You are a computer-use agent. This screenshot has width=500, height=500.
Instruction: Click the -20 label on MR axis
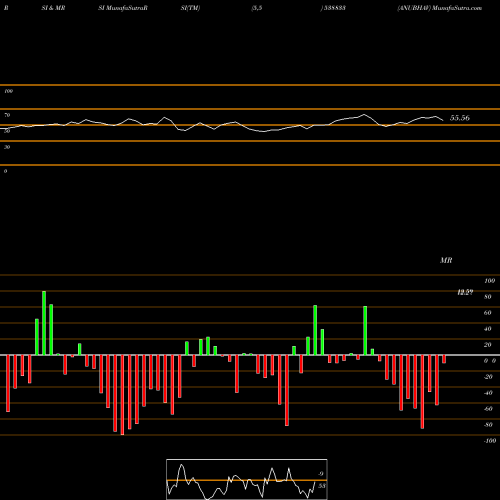click(x=488, y=377)
